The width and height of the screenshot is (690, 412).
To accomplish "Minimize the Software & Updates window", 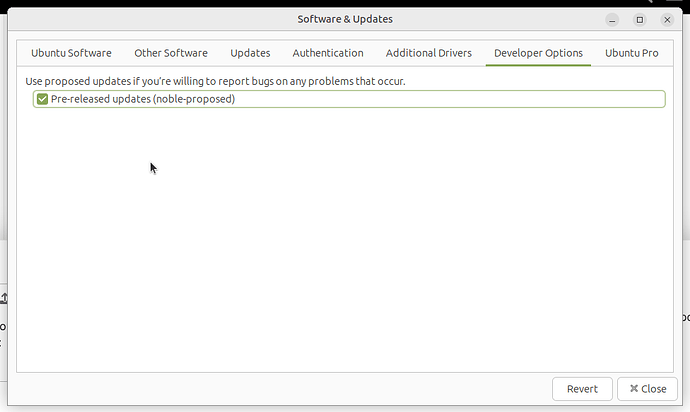I will coord(612,20).
